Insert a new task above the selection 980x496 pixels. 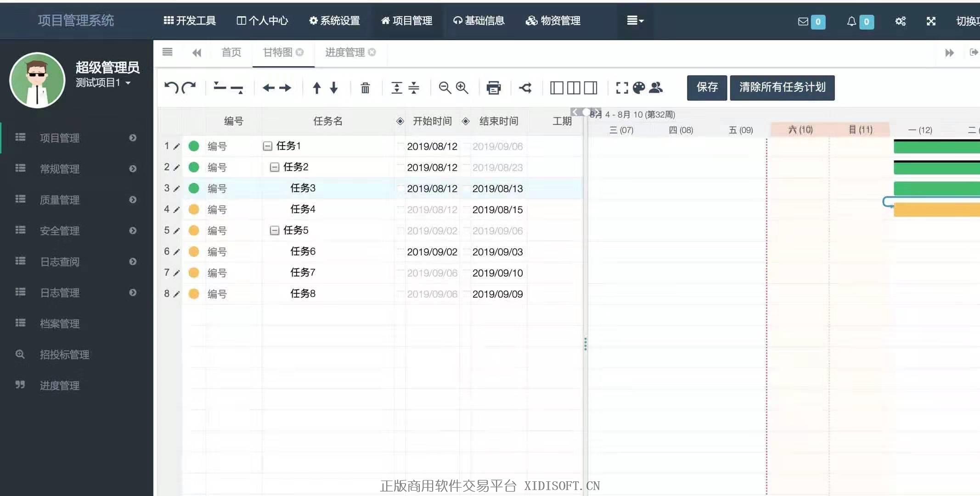(x=220, y=86)
